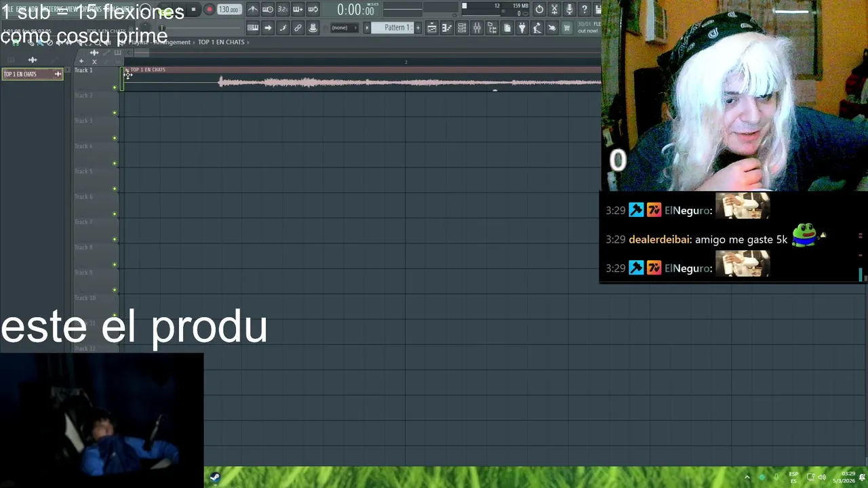The height and width of the screenshot is (488, 868).
Task: Toggle the 3-2-1 countdown before recording
Action: [x=283, y=9]
